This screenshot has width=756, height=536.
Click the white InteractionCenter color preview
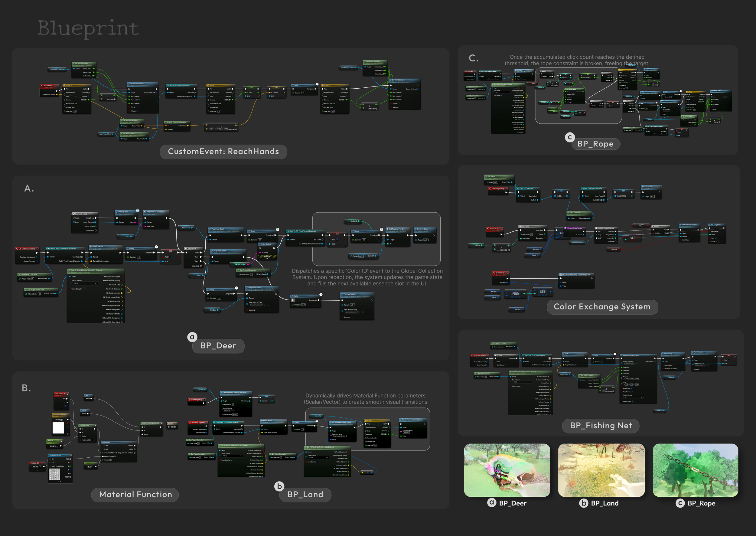(58, 428)
